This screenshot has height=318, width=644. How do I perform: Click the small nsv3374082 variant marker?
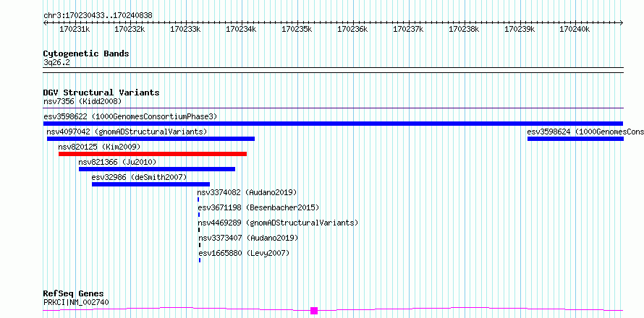point(198,199)
